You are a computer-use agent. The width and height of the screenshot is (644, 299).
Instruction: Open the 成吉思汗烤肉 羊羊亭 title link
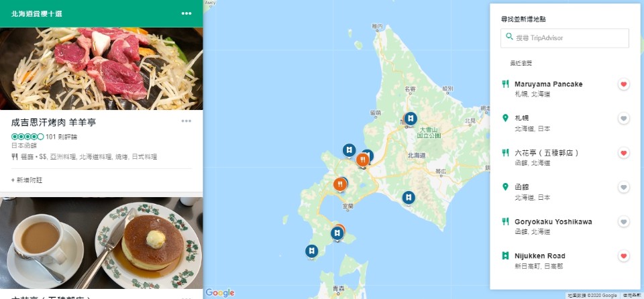click(54, 122)
